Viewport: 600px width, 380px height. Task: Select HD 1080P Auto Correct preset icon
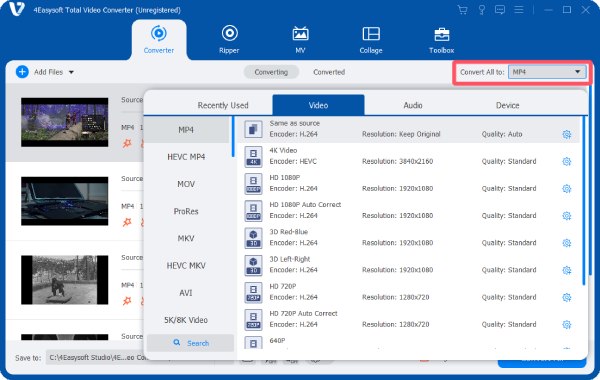click(x=253, y=210)
